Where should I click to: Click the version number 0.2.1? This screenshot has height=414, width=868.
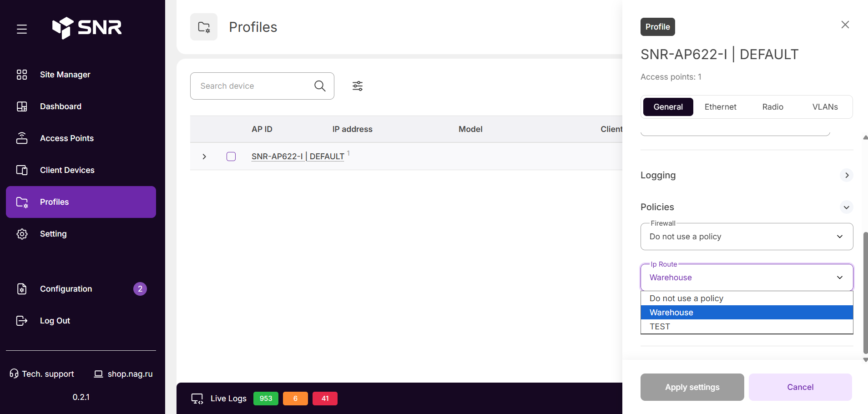pyautogui.click(x=81, y=397)
